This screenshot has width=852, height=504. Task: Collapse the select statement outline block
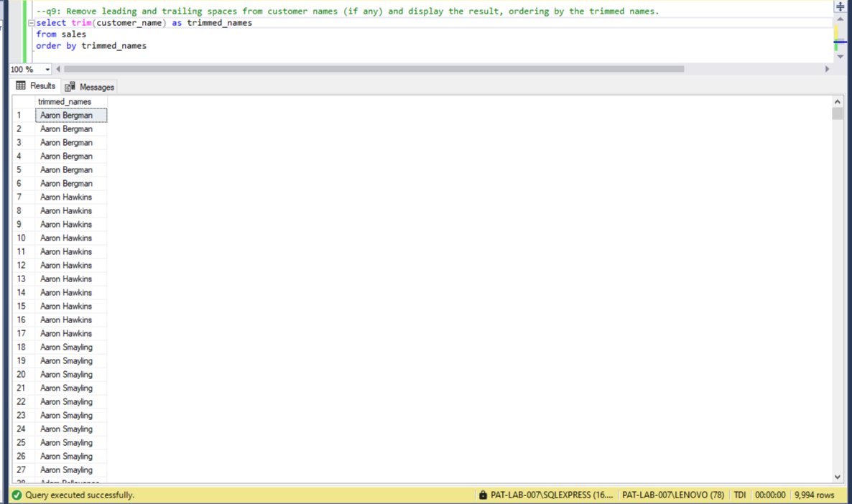click(x=31, y=23)
